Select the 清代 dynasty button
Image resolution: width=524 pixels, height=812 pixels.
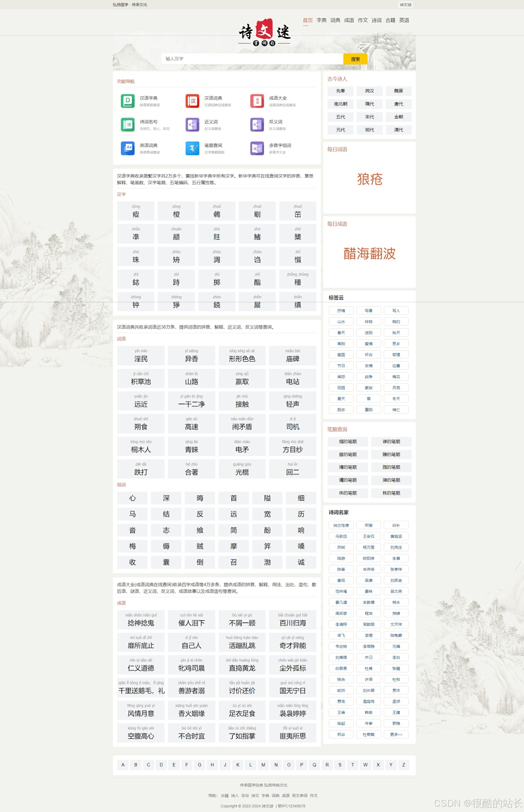point(399,129)
